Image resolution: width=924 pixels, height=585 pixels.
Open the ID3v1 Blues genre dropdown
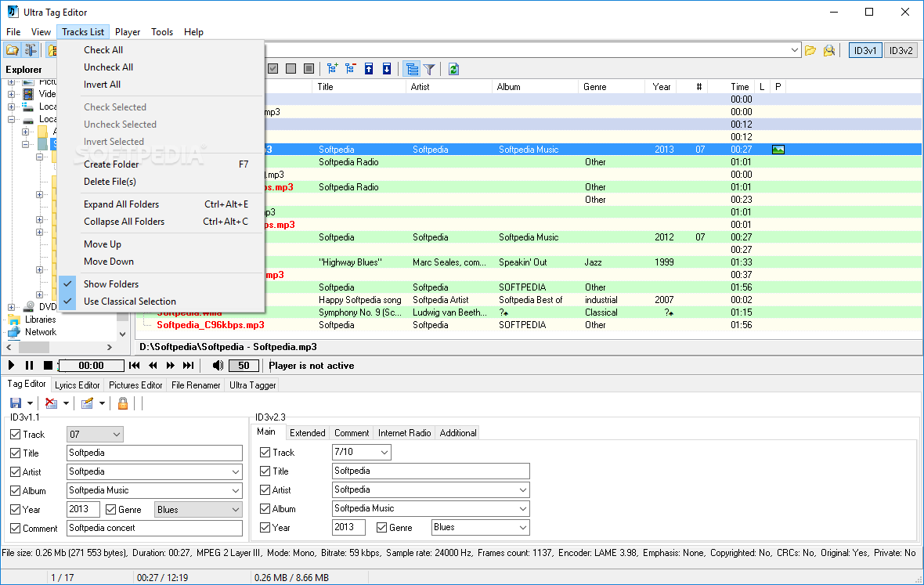236,510
